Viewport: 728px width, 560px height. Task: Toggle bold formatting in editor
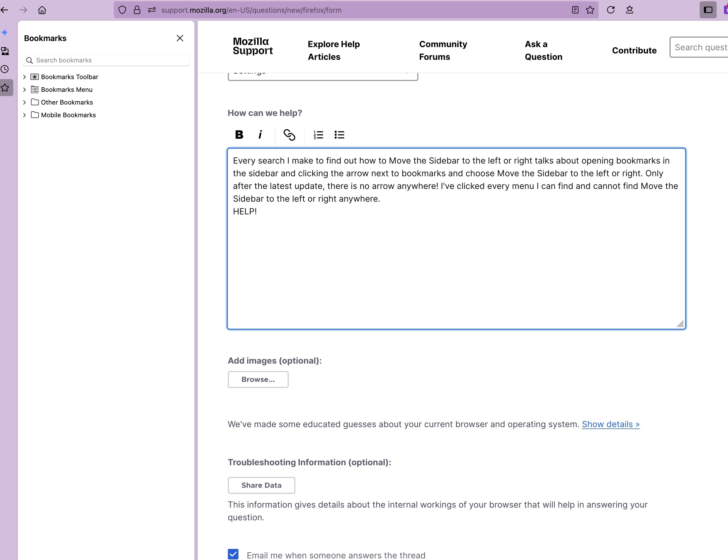click(239, 135)
